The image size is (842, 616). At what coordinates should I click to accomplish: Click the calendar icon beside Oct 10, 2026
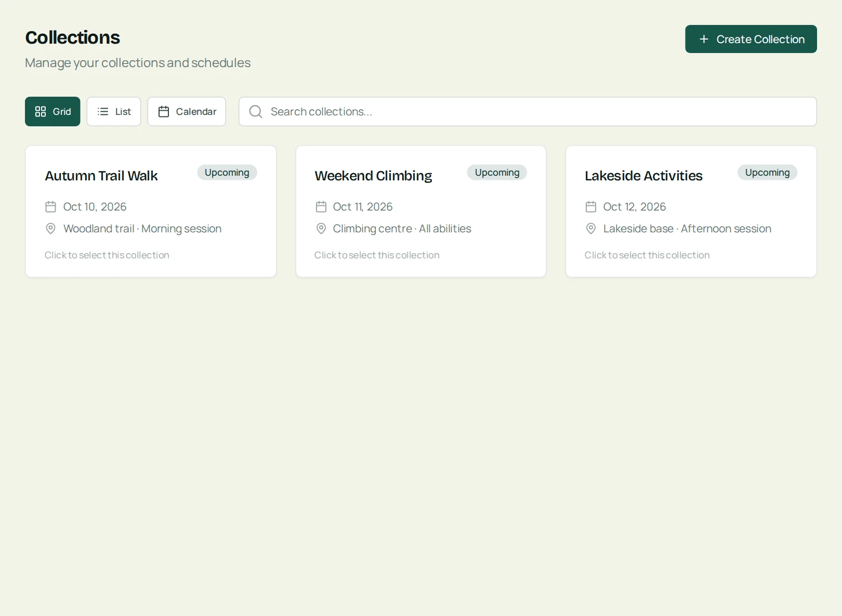50,207
